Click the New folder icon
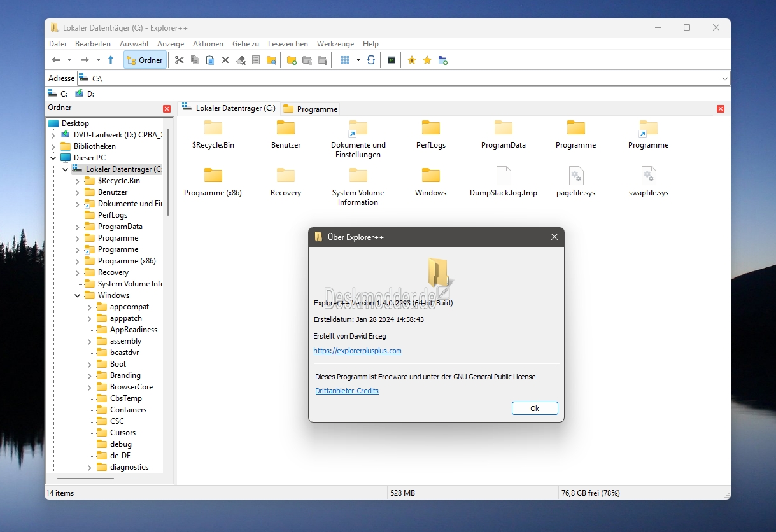The width and height of the screenshot is (776, 532). pyautogui.click(x=292, y=60)
